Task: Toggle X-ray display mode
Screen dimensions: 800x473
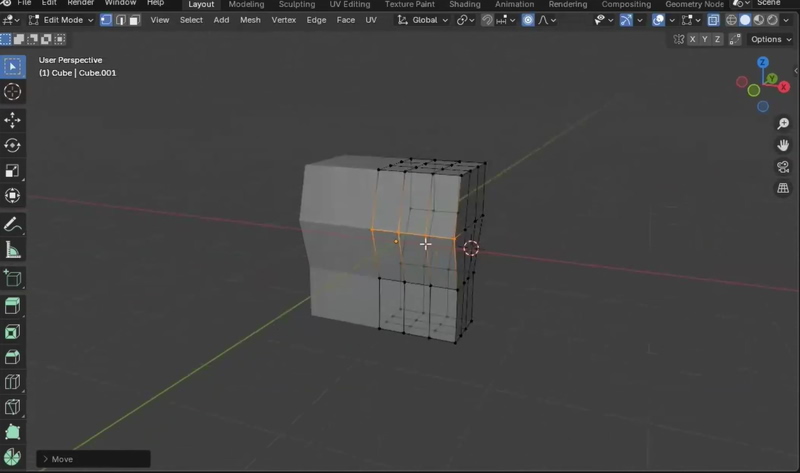Action: click(713, 20)
